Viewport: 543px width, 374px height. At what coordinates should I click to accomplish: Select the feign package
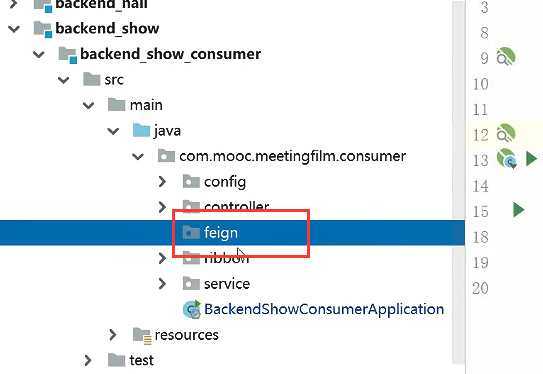pyautogui.click(x=221, y=232)
